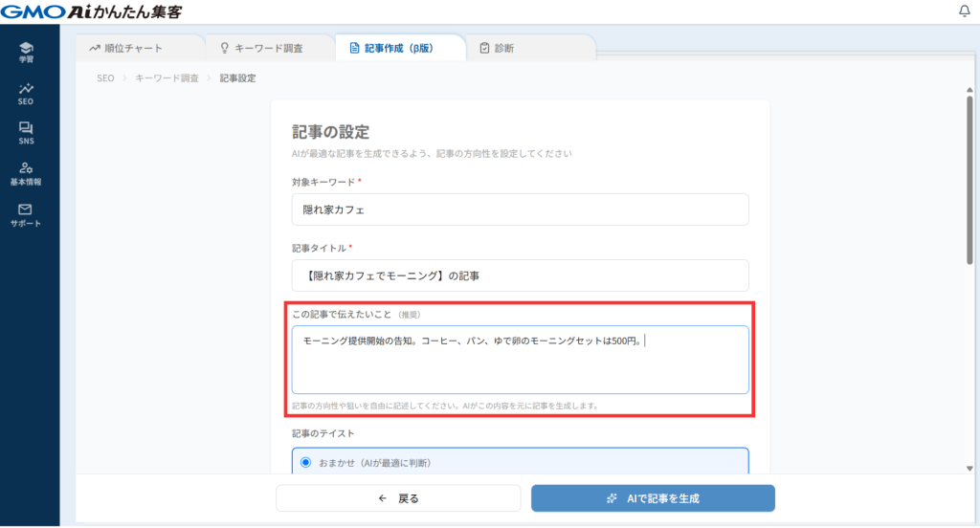Click the 記事タイトル input field
This screenshot has width=980, height=528.
tap(520, 275)
